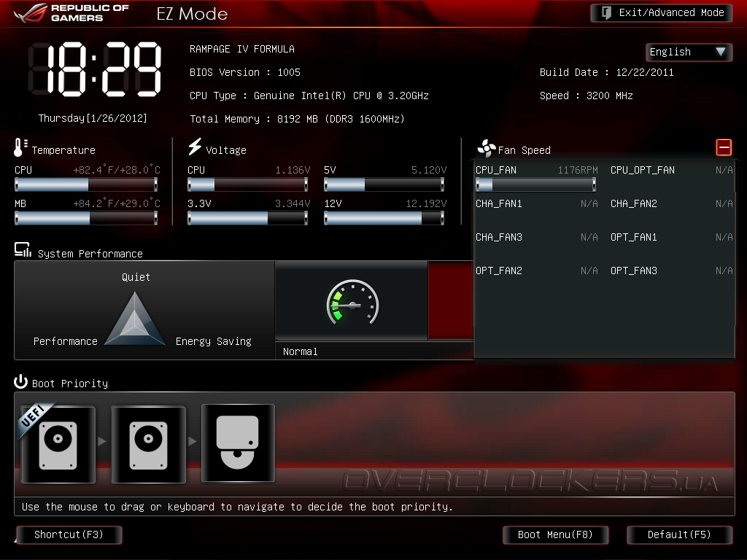Click the OPT_FAN3 label

(x=634, y=271)
